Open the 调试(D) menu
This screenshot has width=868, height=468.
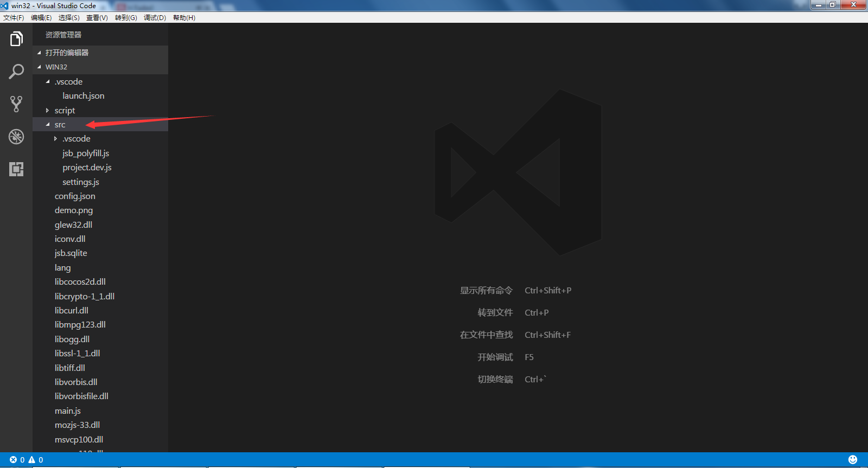pyautogui.click(x=155, y=18)
